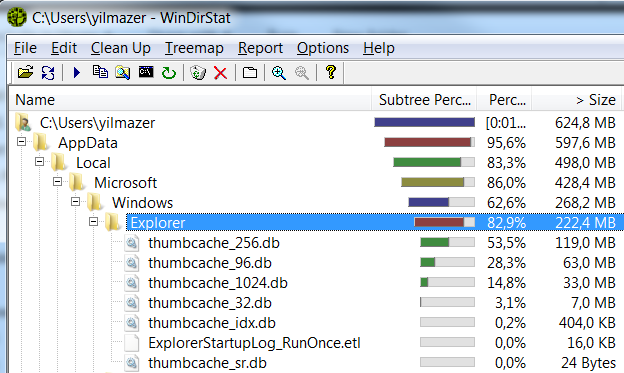Screen dimensions: 624x373
Task: Sort by the Perc... column header
Action: point(505,100)
